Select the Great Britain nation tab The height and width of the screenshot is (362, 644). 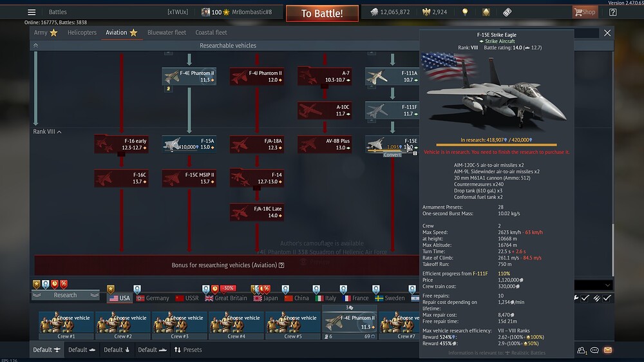click(226, 298)
